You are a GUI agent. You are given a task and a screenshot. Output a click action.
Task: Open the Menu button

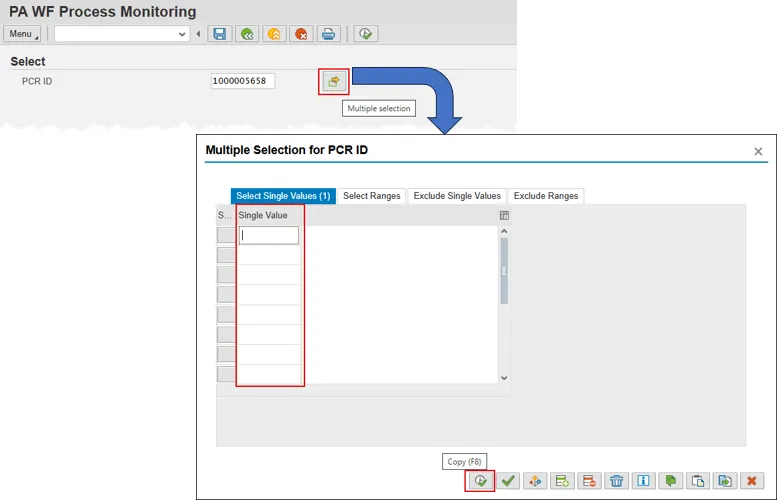coord(22,34)
